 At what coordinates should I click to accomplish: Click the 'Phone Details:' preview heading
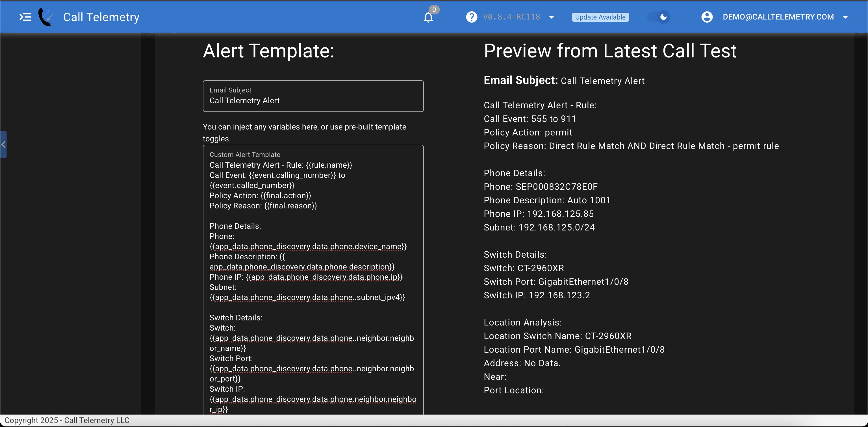(x=514, y=173)
